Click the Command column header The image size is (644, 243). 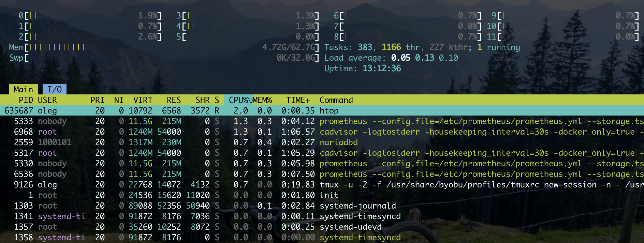(x=336, y=100)
